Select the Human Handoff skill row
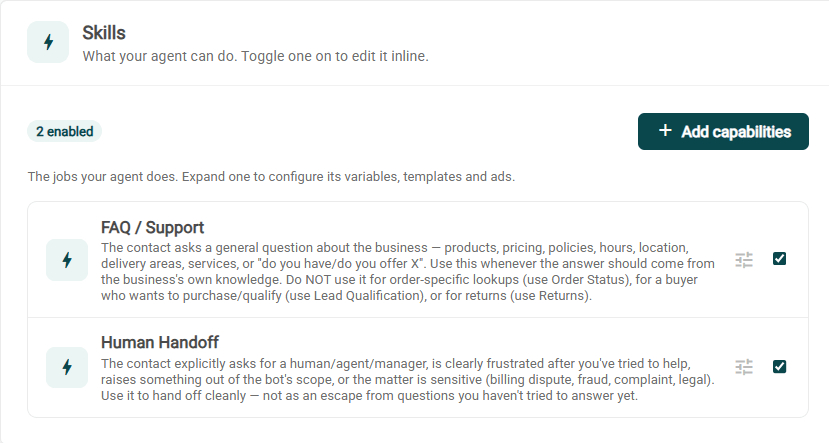This screenshot has height=443, width=829. (418, 367)
